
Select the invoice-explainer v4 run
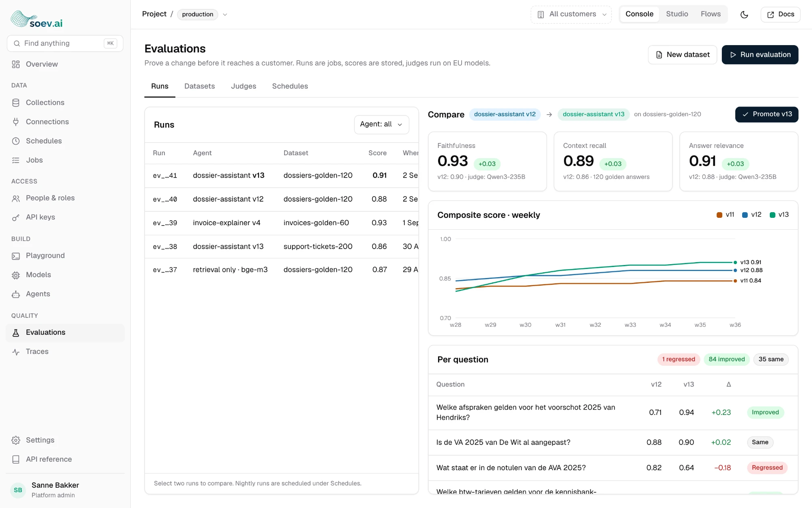point(281,223)
